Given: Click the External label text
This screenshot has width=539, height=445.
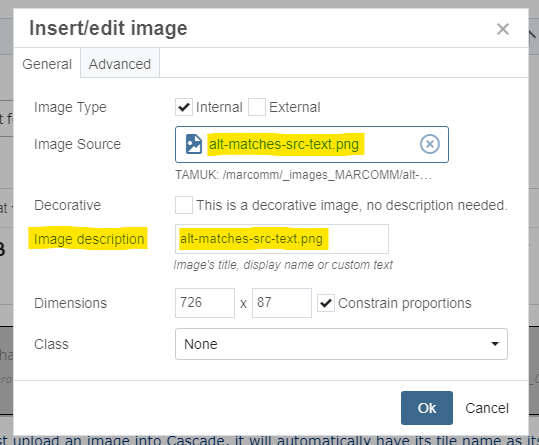Looking at the screenshot, I should tap(295, 107).
